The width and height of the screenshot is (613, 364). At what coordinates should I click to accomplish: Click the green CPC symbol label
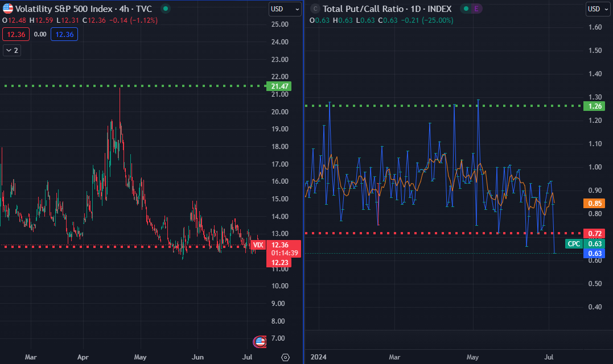pyautogui.click(x=574, y=243)
